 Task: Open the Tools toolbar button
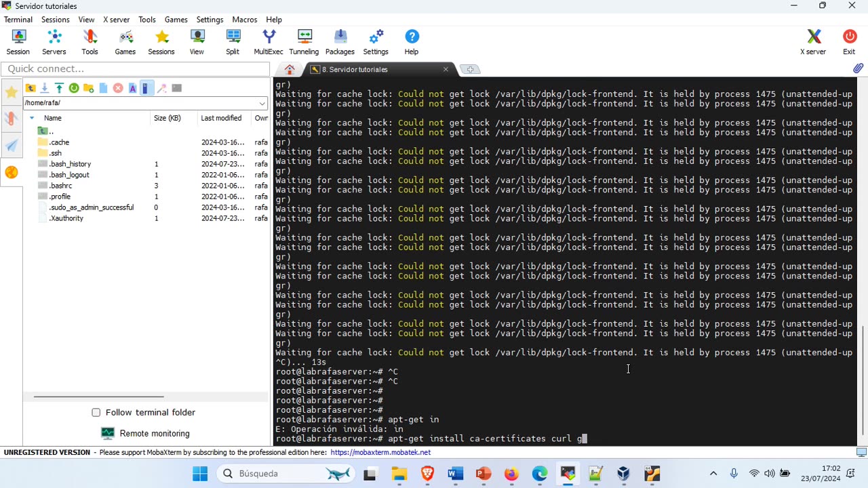(x=90, y=42)
